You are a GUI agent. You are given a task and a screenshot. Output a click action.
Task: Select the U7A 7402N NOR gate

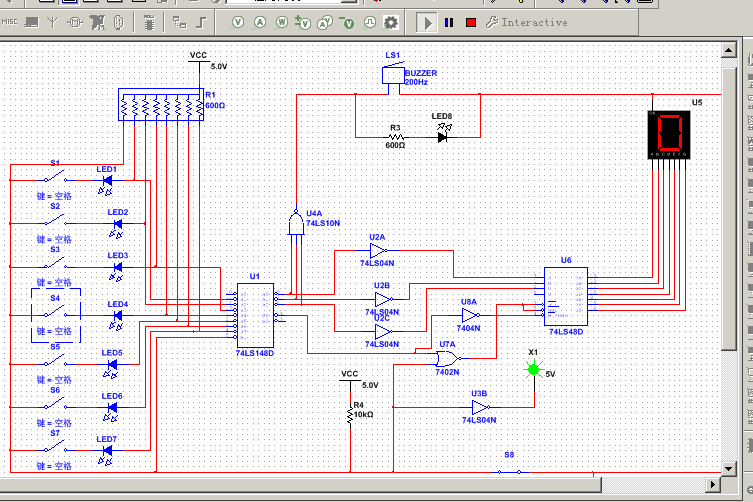pyautogui.click(x=448, y=358)
